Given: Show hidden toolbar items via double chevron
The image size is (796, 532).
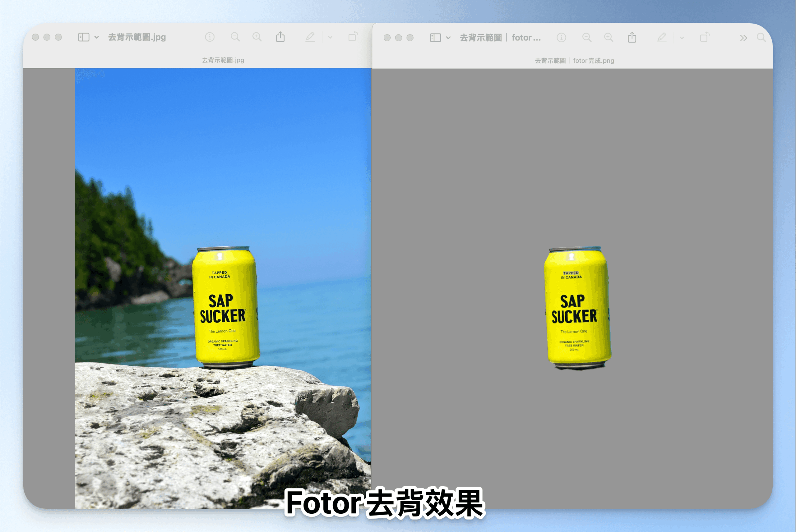Looking at the screenshot, I should click(743, 38).
